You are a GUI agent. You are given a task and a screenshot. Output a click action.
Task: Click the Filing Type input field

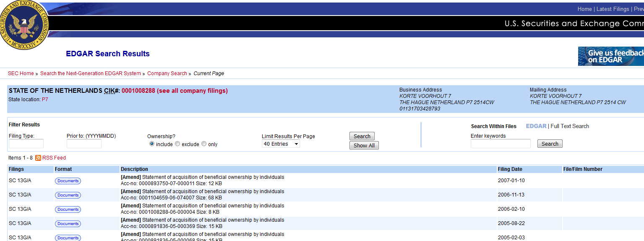(26, 144)
